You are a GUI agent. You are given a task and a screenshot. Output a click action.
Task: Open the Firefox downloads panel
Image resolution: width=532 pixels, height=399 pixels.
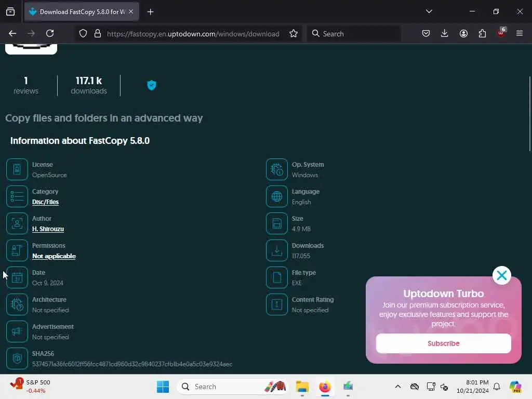[445, 33]
